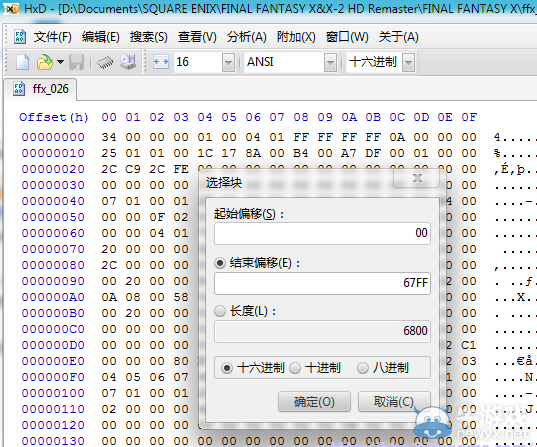The height and width of the screenshot is (447, 537).
Task: Switch to the ffx_026 file tab
Action: pos(40,89)
